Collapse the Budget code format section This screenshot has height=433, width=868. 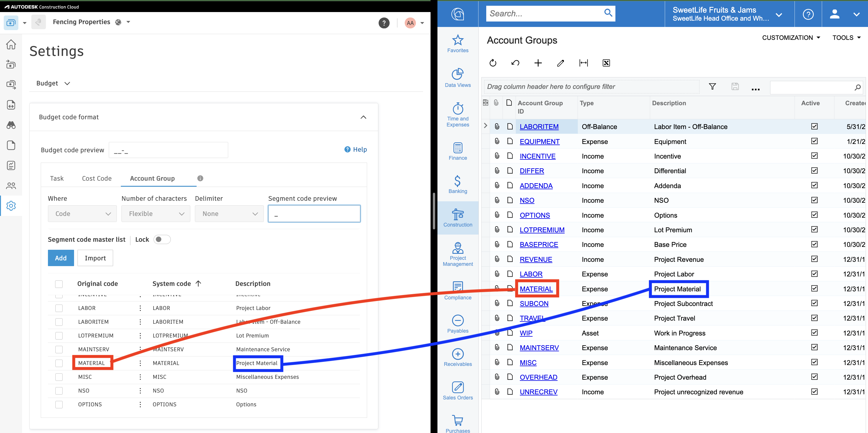click(x=363, y=117)
